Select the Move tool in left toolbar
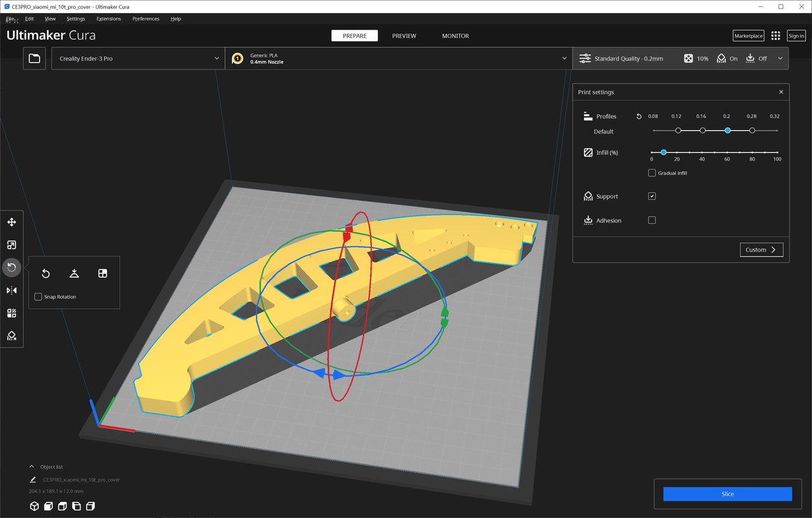This screenshot has width=812, height=518. coord(12,222)
